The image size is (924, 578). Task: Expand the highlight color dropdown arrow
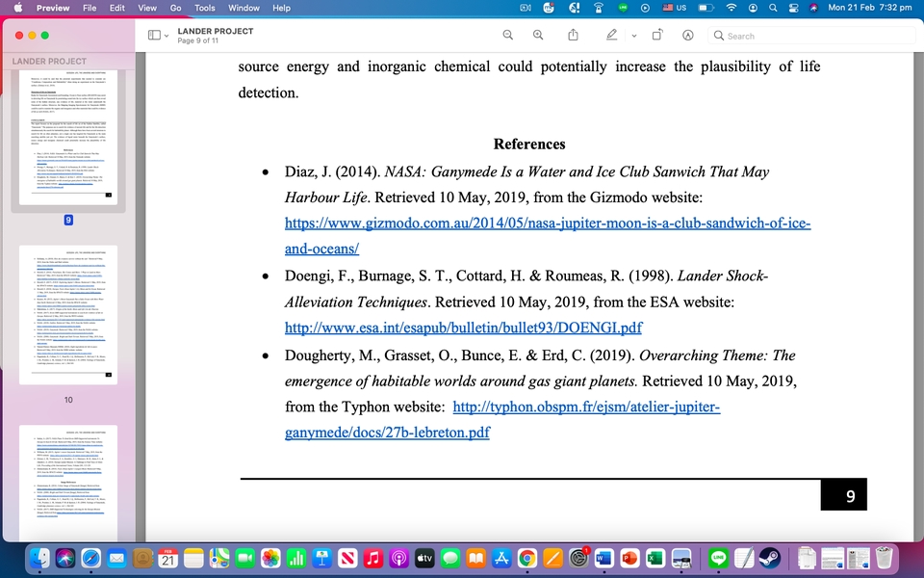[x=634, y=36]
